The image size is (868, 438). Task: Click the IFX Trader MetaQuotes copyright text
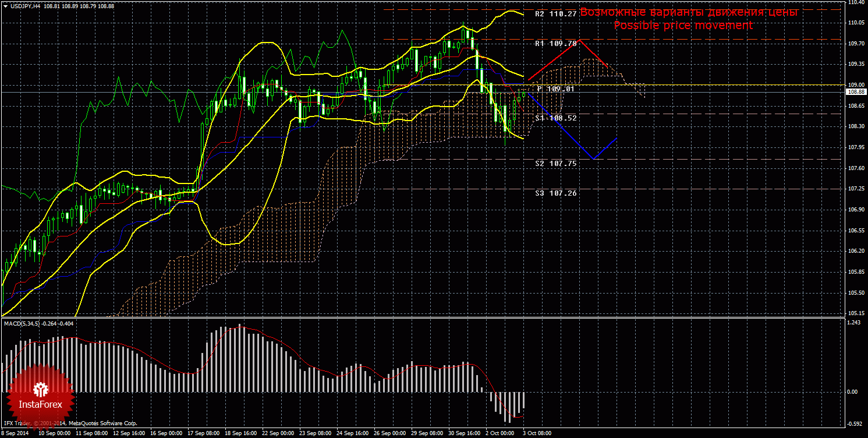[70, 423]
